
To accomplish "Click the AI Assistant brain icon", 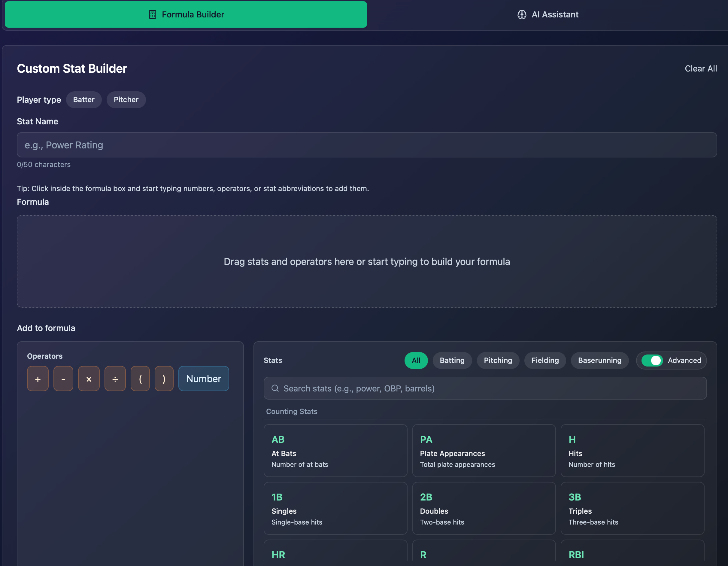I will [x=522, y=14].
